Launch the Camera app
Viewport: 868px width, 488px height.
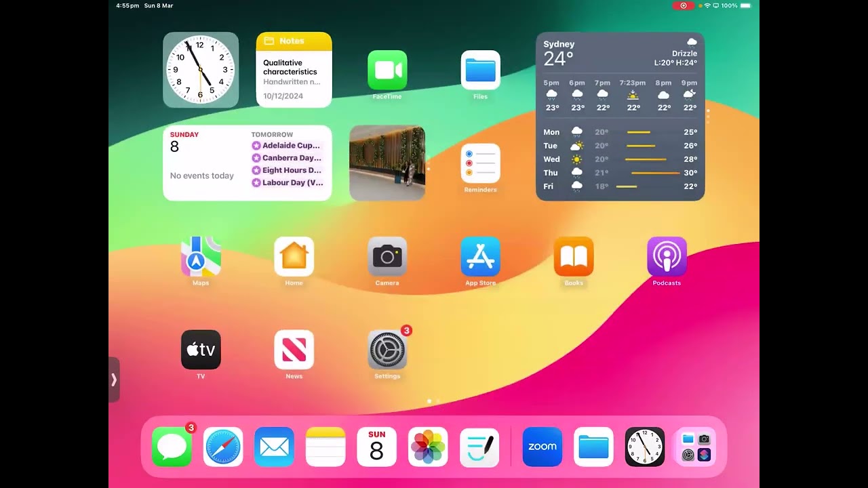tap(387, 256)
